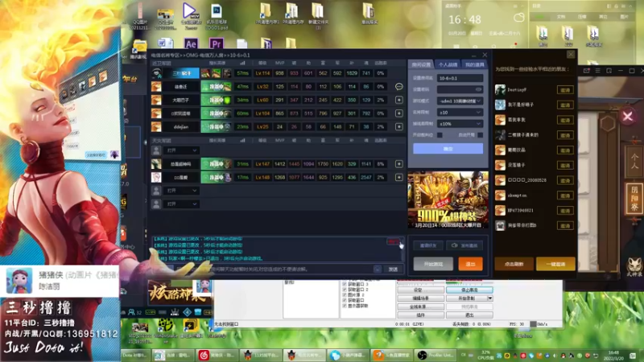
Task: Open the emulator menu hamburger icon
Action: pos(598,71)
